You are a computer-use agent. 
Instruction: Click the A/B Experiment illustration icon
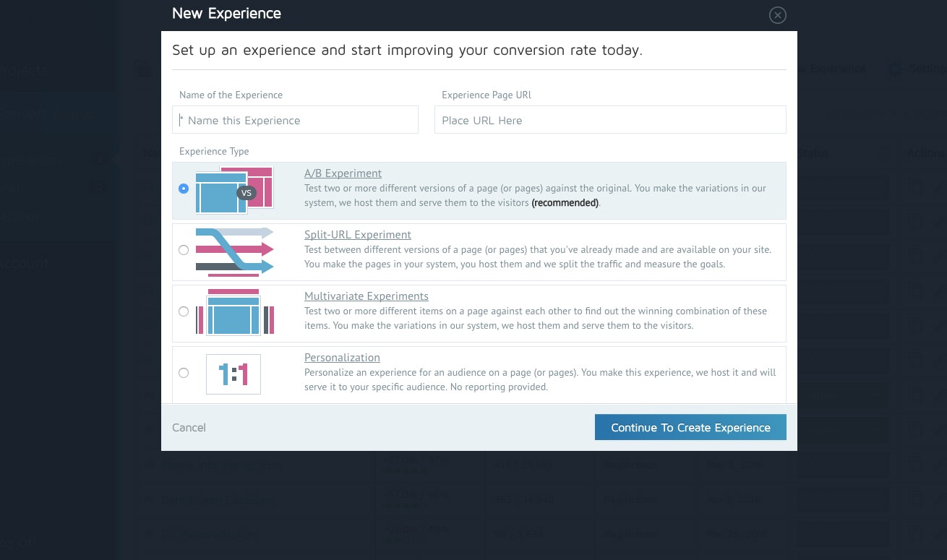tap(235, 191)
